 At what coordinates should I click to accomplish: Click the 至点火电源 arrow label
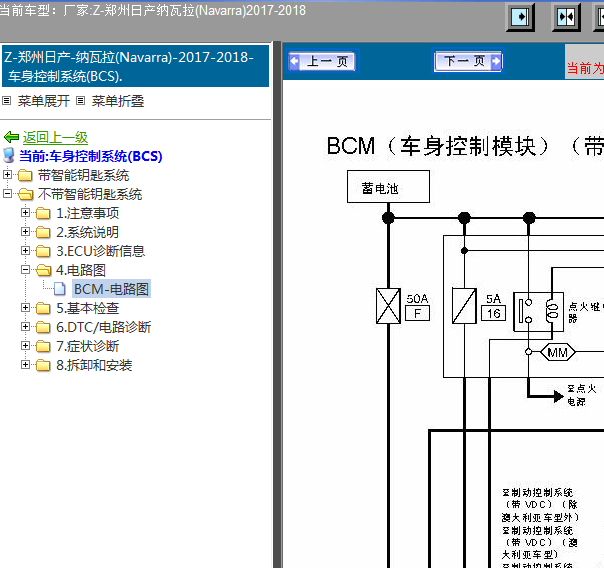581,395
